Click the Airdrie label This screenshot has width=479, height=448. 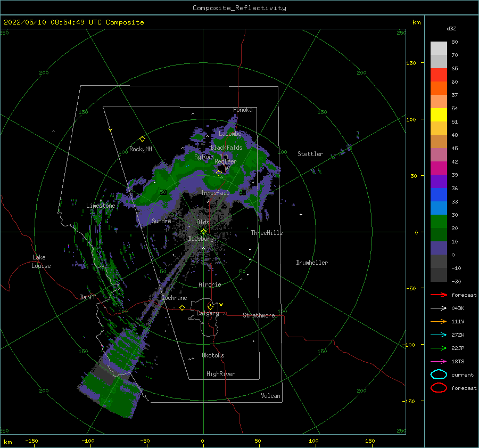[x=210, y=284]
